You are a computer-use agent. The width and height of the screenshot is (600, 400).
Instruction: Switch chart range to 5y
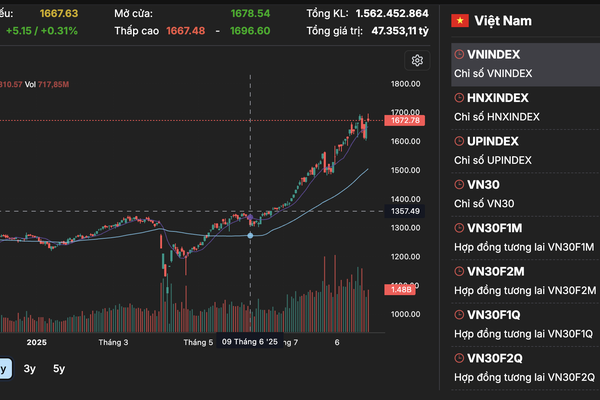(59, 369)
